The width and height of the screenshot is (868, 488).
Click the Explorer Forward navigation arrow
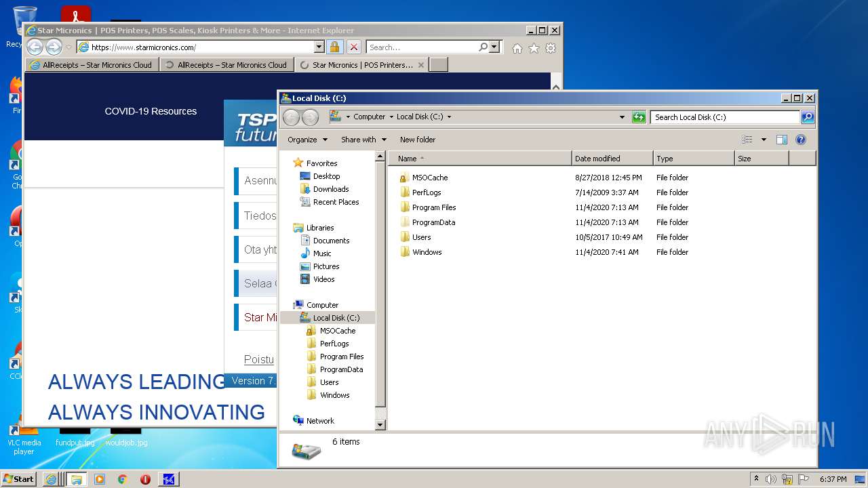tap(310, 117)
